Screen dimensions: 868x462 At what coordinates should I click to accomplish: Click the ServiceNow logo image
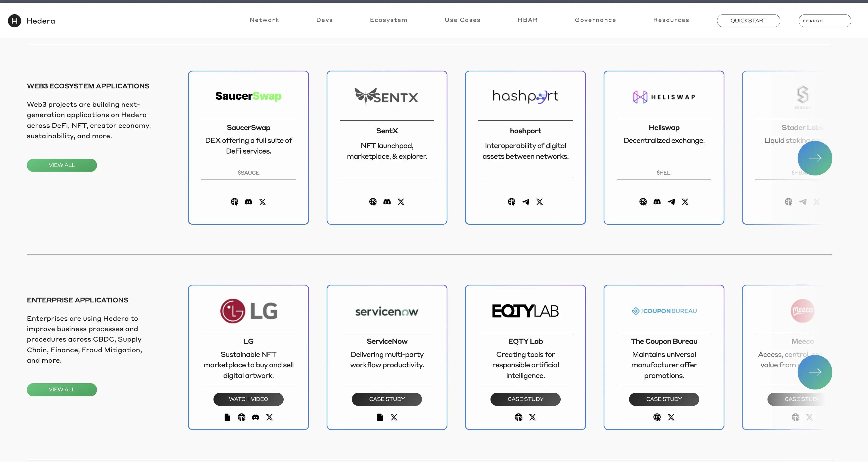pyautogui.click(x=387, y=311)
